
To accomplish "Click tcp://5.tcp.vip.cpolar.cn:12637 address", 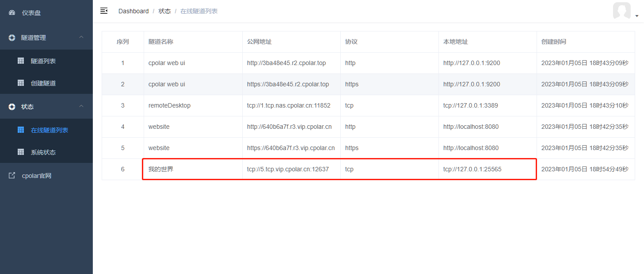I will (288, 169).
